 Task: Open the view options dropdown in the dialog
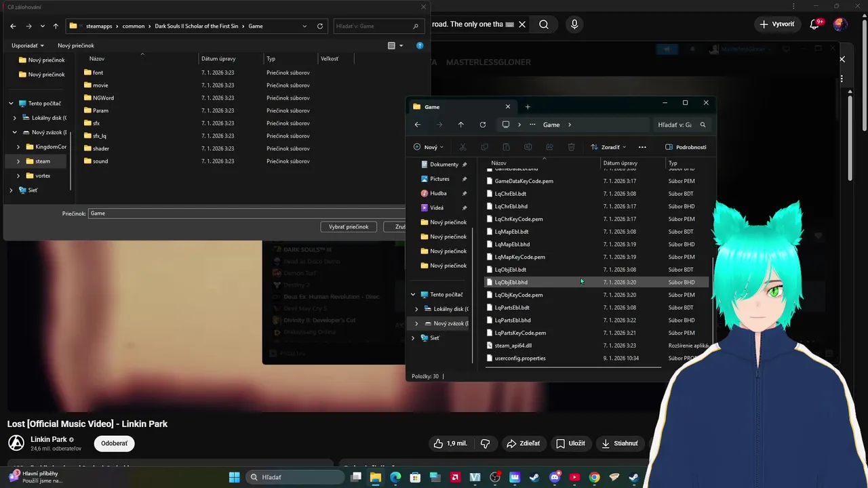click(x=401, y=45)
